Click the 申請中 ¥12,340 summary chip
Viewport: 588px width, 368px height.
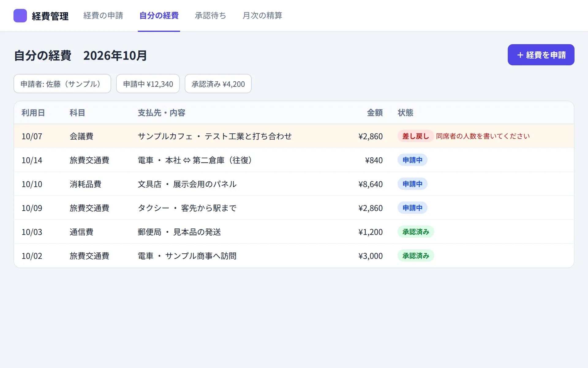point(148,84)
